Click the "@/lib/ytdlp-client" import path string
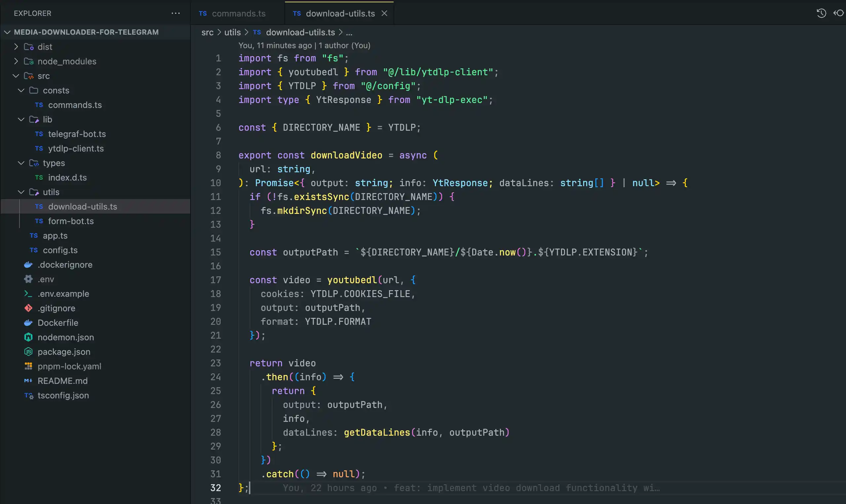The image size is (846, 504). (438, 72)
